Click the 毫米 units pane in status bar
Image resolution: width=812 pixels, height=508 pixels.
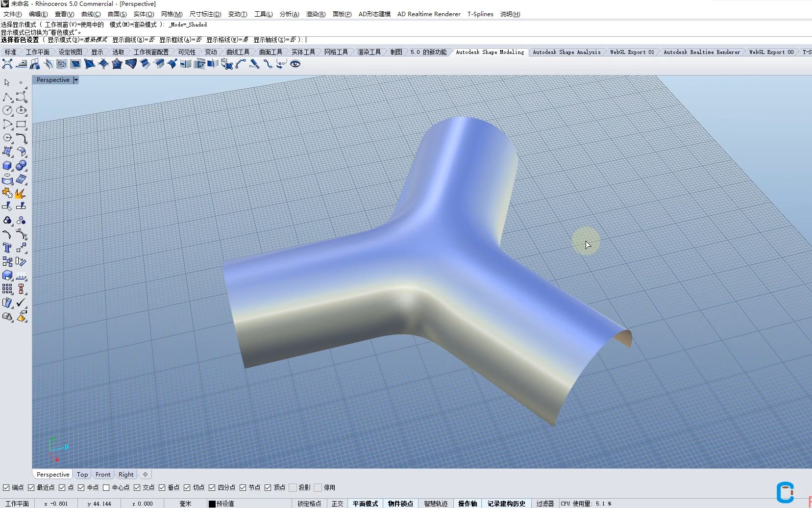[x=185, y=504]
